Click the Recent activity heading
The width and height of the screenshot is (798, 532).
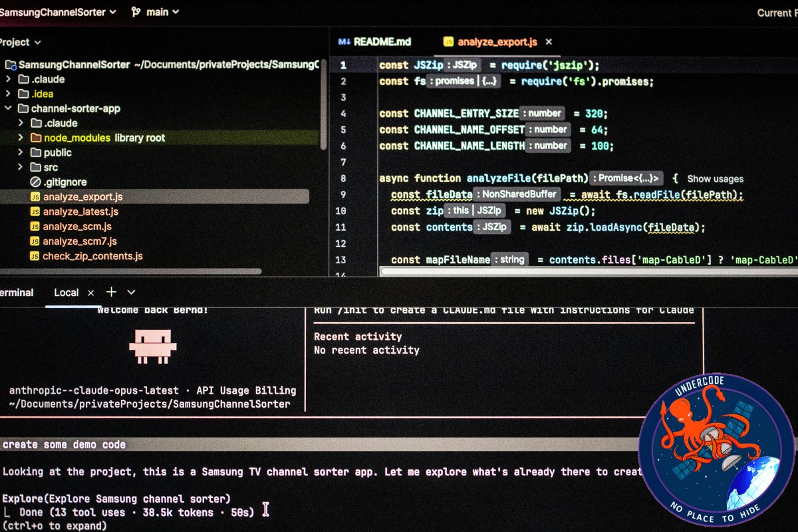[358, 336]
